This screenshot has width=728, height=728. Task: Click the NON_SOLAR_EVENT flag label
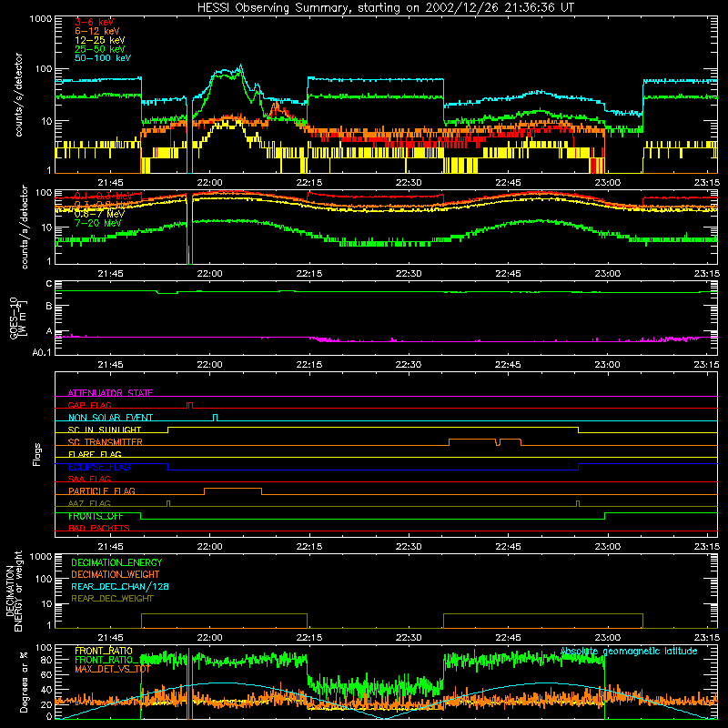click(x=110, y=418)
